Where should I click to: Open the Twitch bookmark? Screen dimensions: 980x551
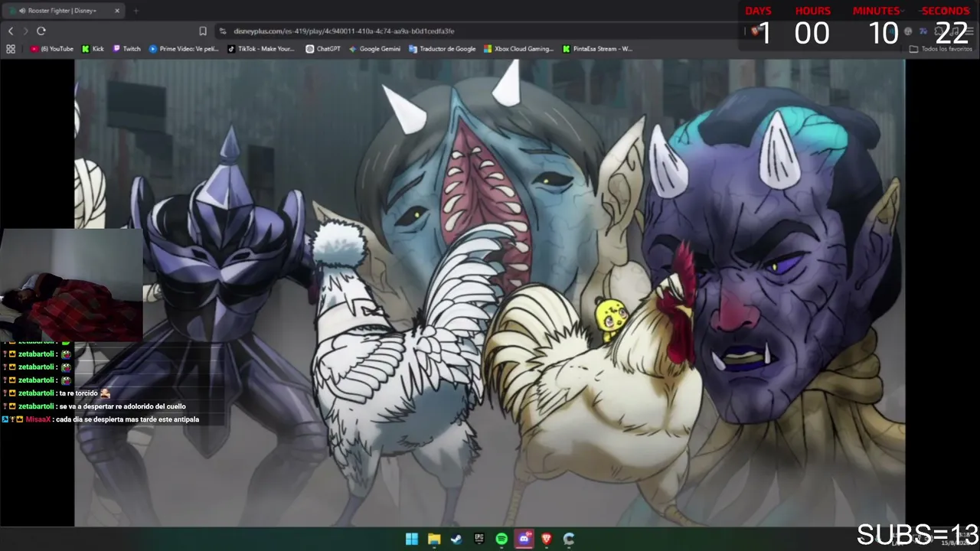point(127,49)
